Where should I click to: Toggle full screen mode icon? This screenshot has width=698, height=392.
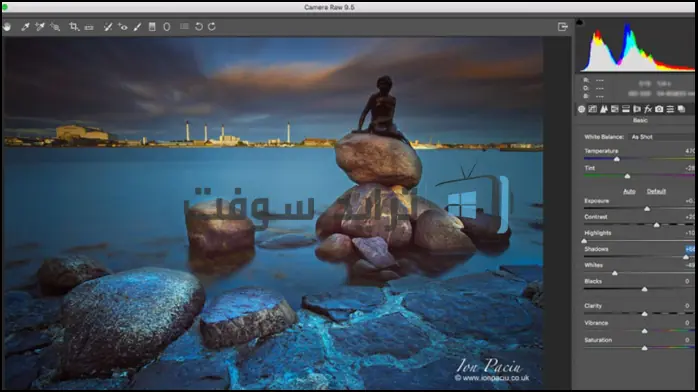pos(563,27)
